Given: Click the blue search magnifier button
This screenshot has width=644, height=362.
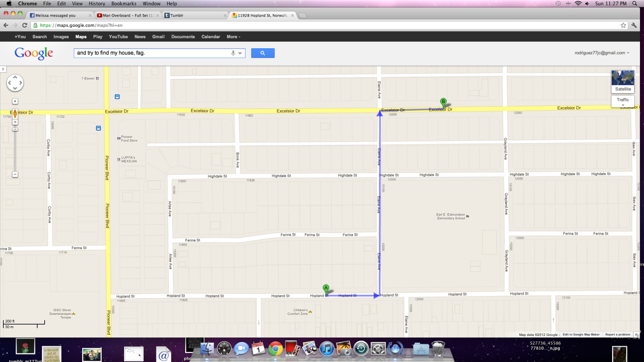Looking at the screenshot, I should click(x=263, y=53).
